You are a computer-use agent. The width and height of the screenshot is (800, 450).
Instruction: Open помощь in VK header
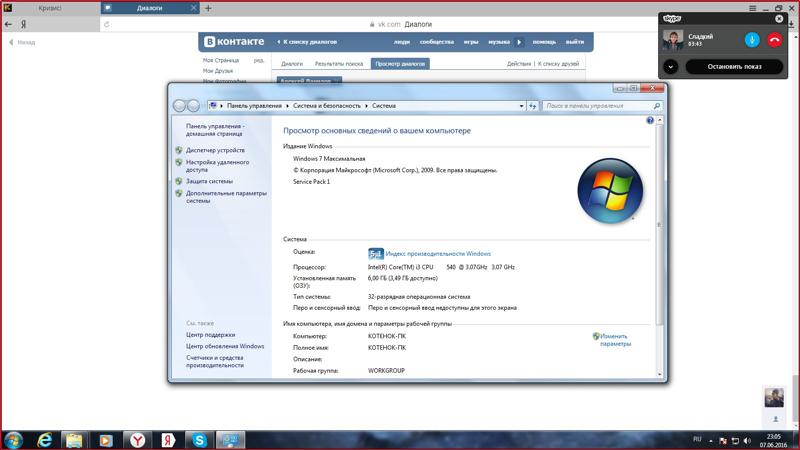click(x=544, y=42)
